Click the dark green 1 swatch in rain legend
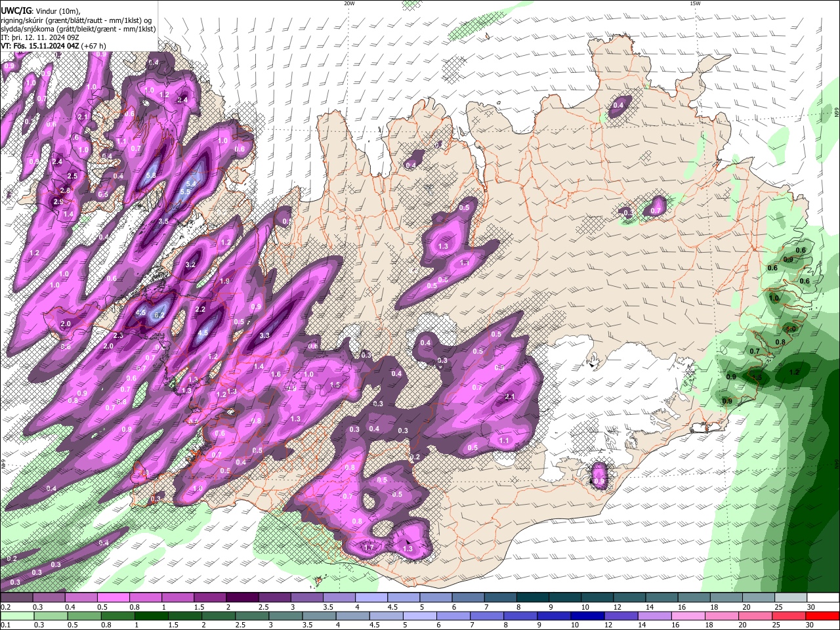The image size is (840, 630). pyautogui.click(x=152, y=616)
